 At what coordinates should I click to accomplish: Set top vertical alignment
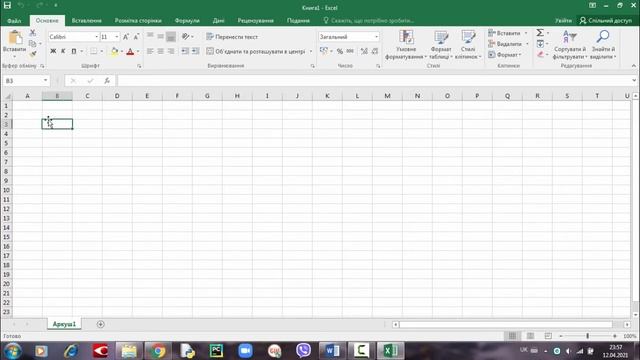(150, 36)
